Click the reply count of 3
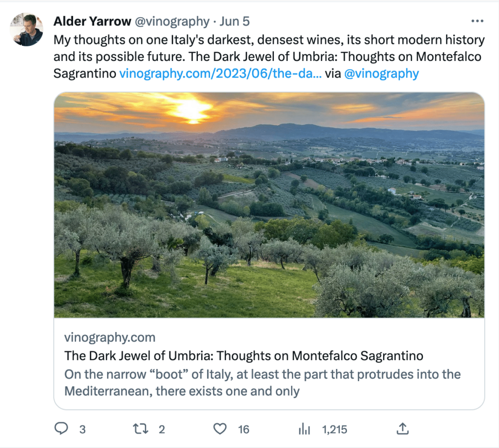Screen dimensions: 499x448 pos(82,429)
